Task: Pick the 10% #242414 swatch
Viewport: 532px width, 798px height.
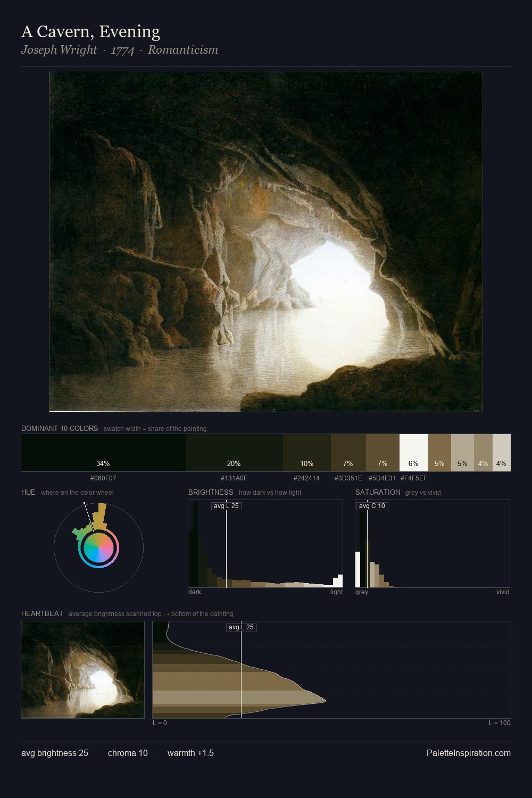Action: tap(307, 453)
